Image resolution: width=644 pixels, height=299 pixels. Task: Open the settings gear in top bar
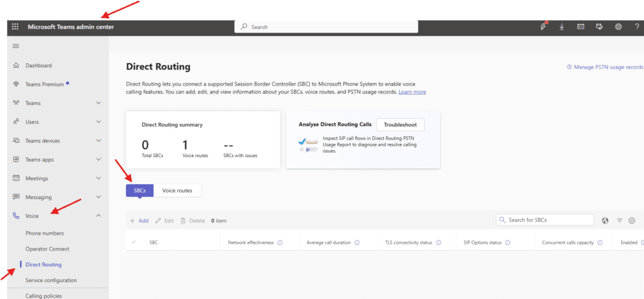pos(618,27)
